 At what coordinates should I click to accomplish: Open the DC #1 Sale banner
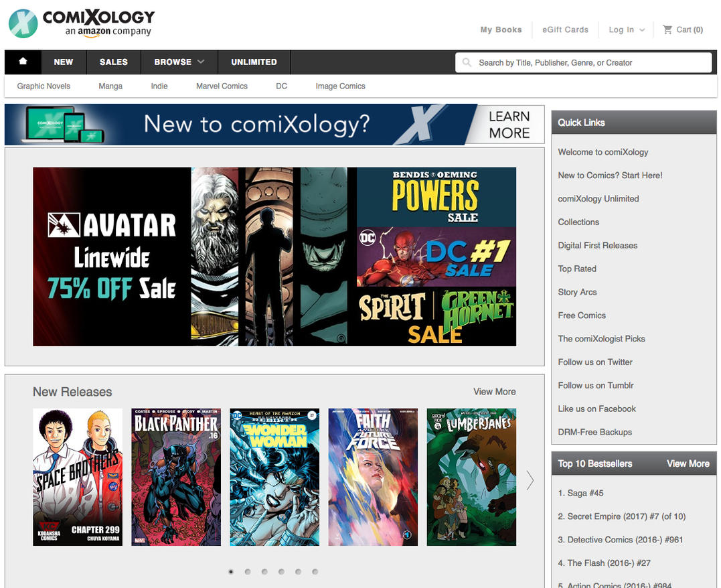click(x=436, y=256)
